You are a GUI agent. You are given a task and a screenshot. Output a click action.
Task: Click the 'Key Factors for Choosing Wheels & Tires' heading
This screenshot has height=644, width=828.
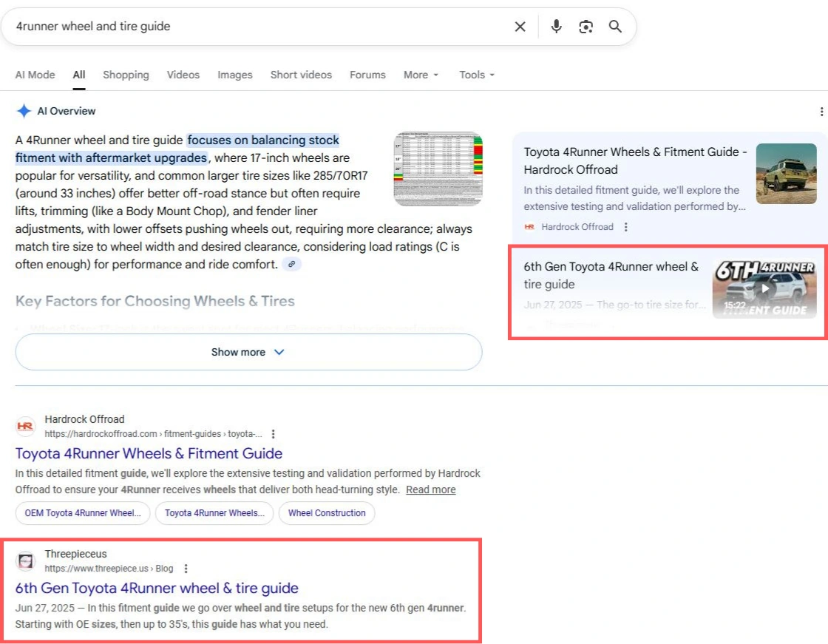coord(155,301)
